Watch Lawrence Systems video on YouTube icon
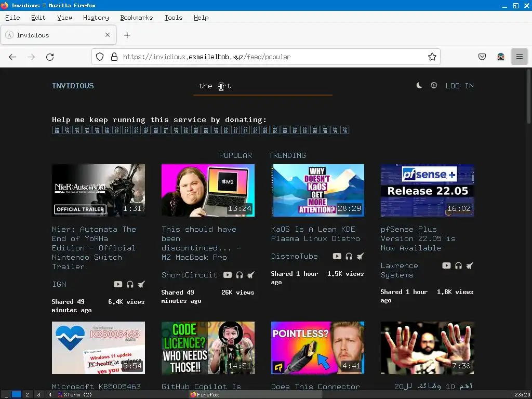The image size is (532, 399). [446, 265]
